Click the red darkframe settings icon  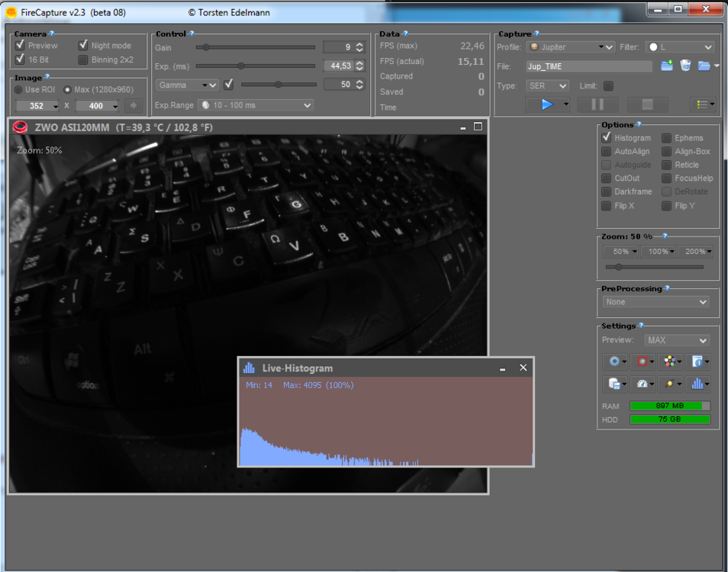(641, 361)
